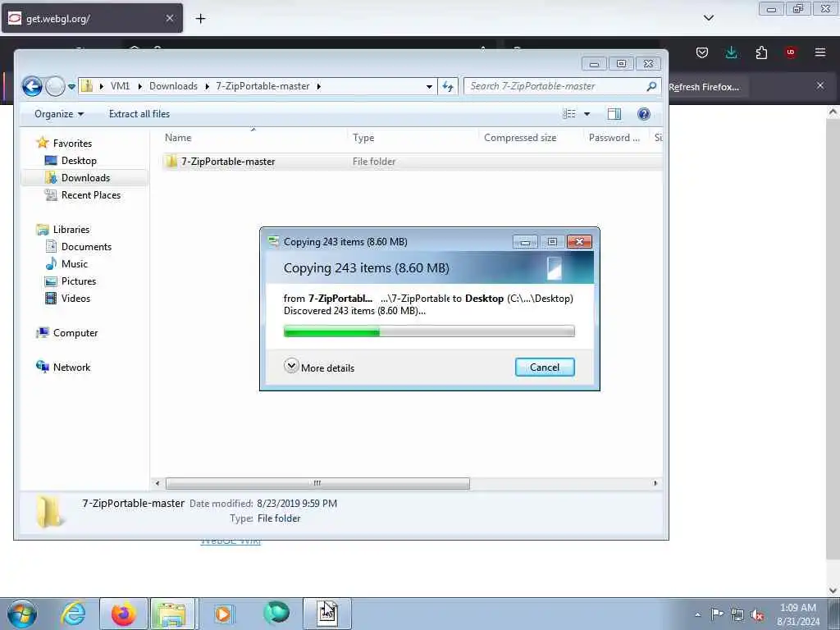Open Recent Places in navigation pane
The image size is (840, 630).
(90, 195)
